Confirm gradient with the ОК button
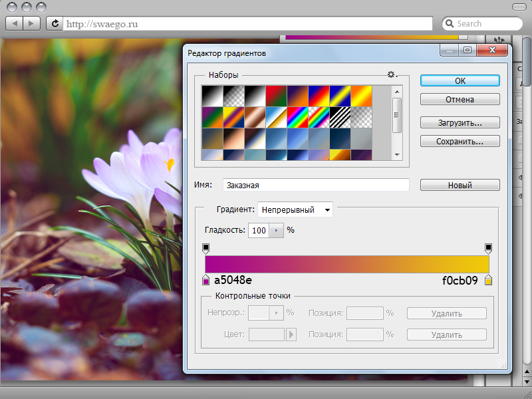532x399 pixels. coord(460,80)
